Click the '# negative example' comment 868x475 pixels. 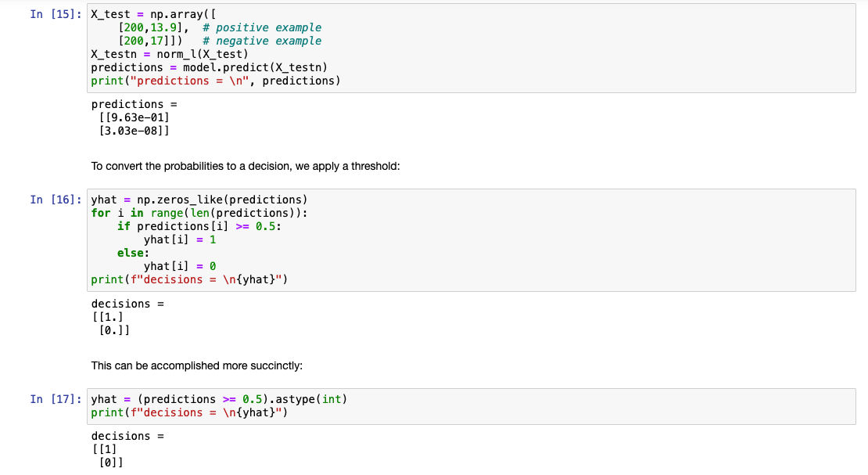(x=261, y=41)
